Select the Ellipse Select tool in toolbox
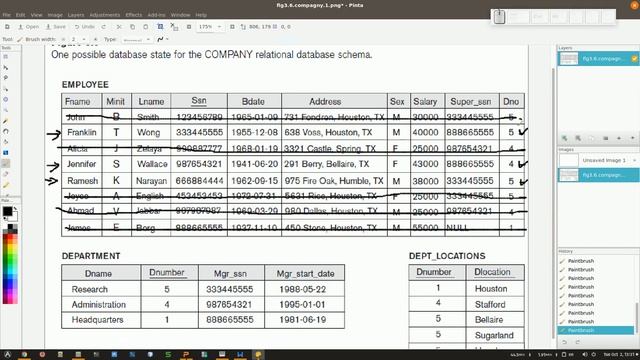The width and height of the screenshot is (640, 360). [x=6, y=99]
